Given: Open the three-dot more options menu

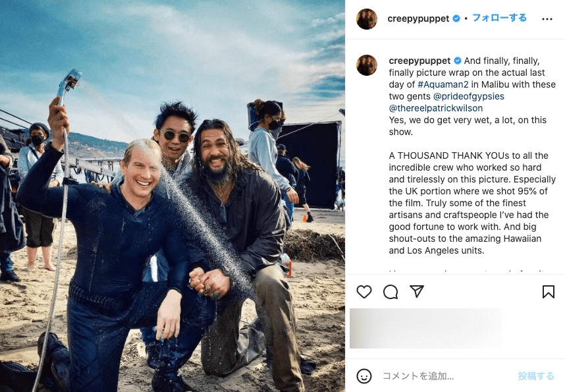Looking at the screenshot, I should click(547, 19).
